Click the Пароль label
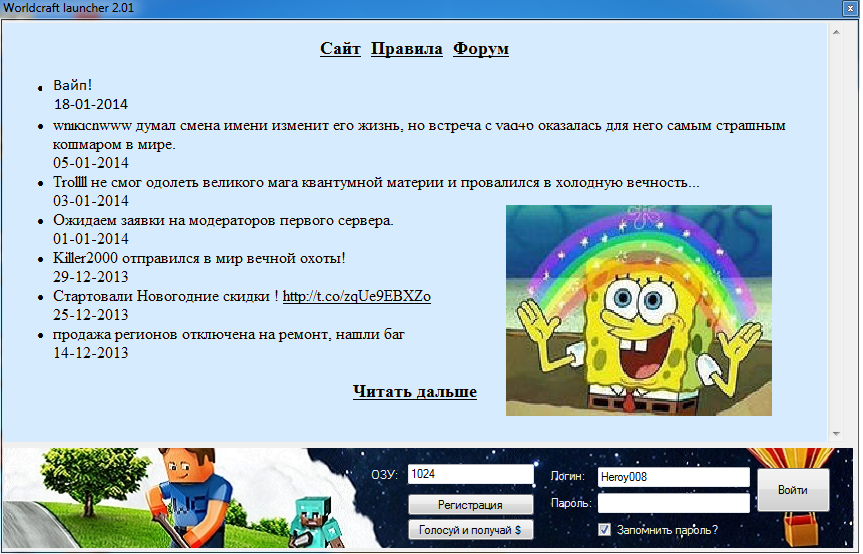Screen dimensions: 863x554 (x=571, y=503)
